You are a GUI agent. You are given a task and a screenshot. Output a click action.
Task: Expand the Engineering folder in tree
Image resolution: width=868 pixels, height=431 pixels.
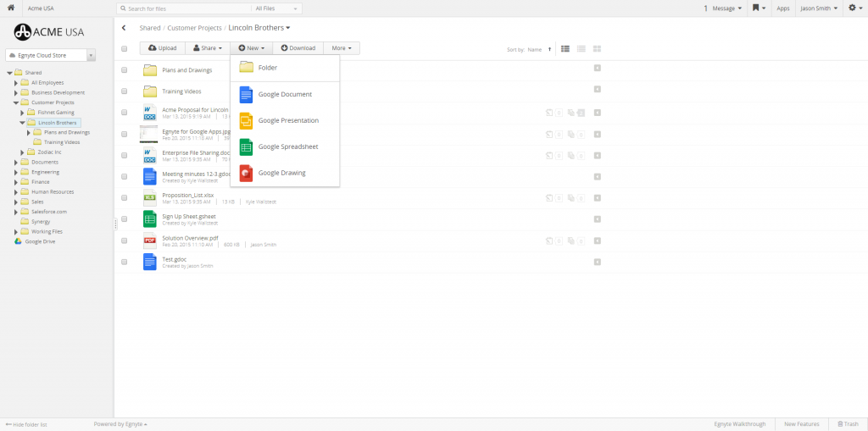15,172
